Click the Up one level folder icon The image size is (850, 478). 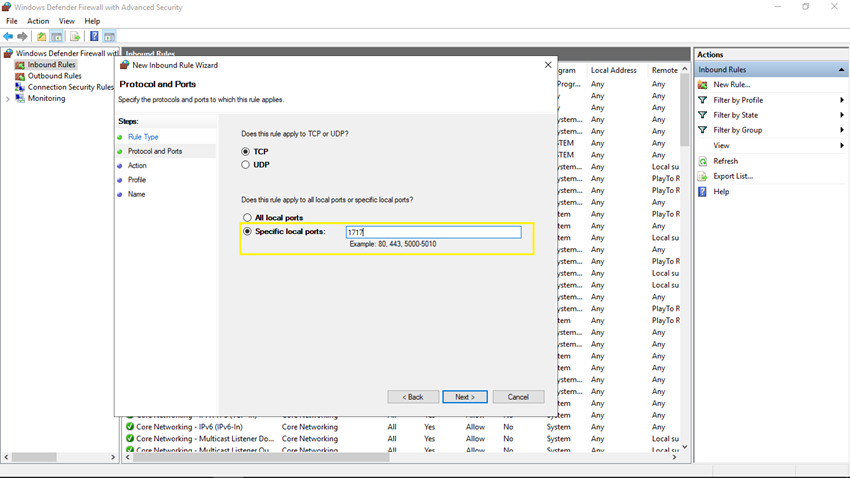[41, 36]
